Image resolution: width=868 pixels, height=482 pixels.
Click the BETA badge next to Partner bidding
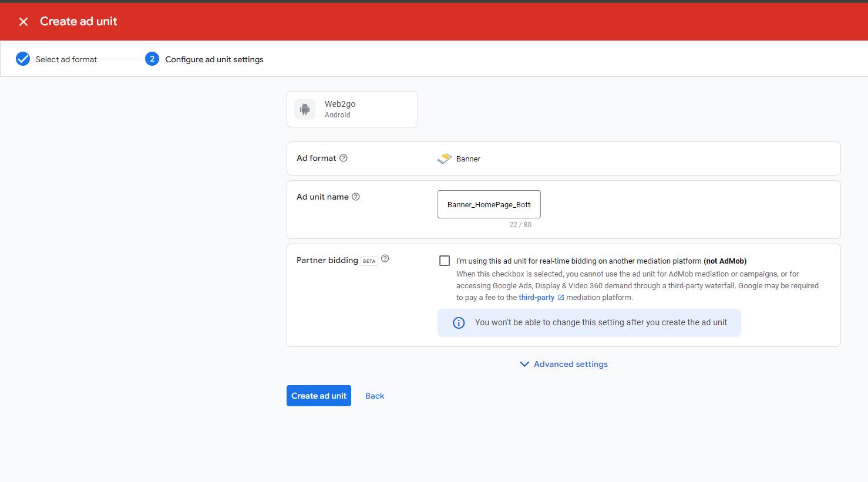pyautogui.click(x=369, y=261)
